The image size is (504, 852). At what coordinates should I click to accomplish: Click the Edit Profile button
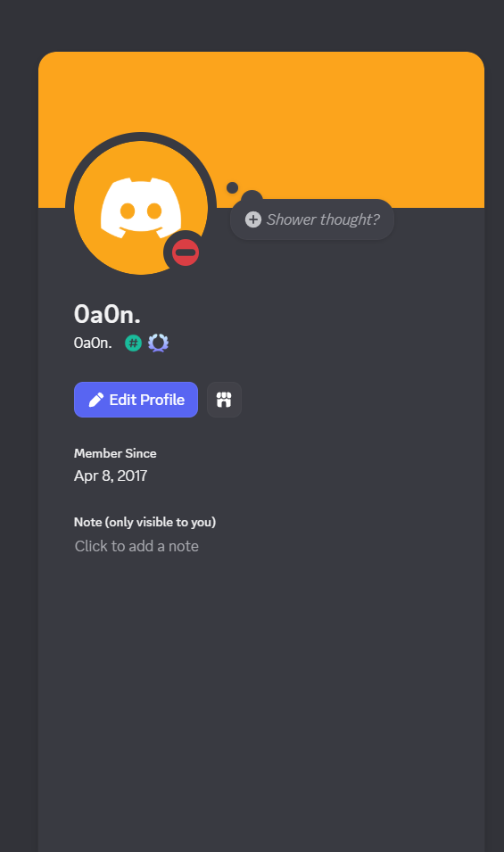tap(136, 400)
